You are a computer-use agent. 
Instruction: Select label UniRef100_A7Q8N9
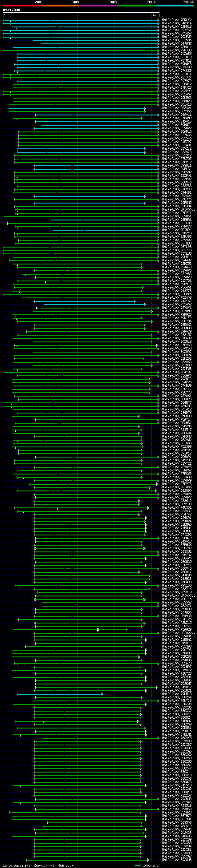pyautogui.click(x=177, y=118)
